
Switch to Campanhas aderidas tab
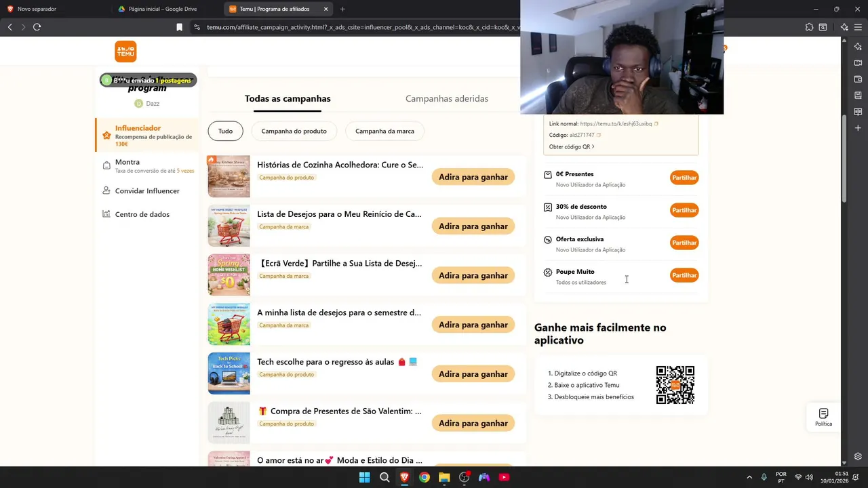click(447, 98)
